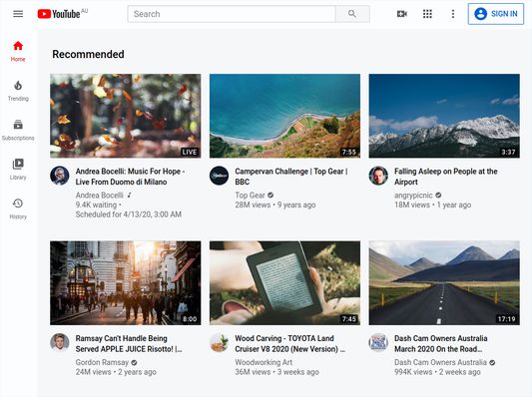Click the verified badge next to Gordon Ramsay

tap(134, 362)
